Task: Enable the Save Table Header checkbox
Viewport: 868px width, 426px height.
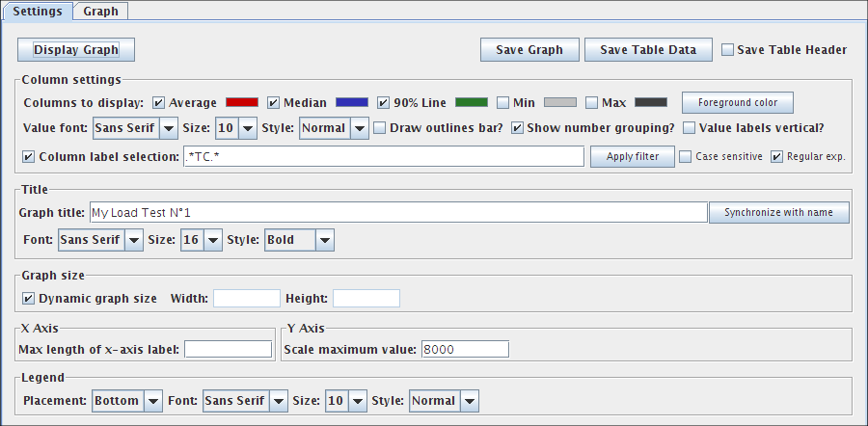Action: coord(728,50)
